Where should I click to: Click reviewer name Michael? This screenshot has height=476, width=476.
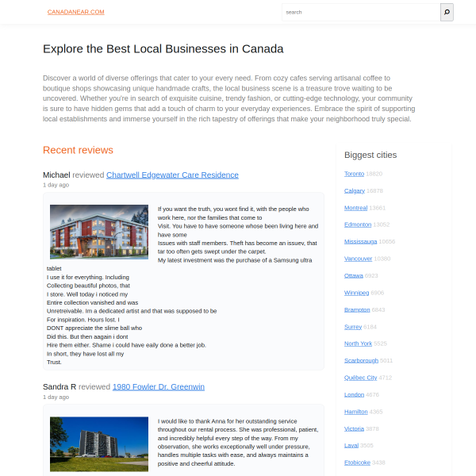56,175
